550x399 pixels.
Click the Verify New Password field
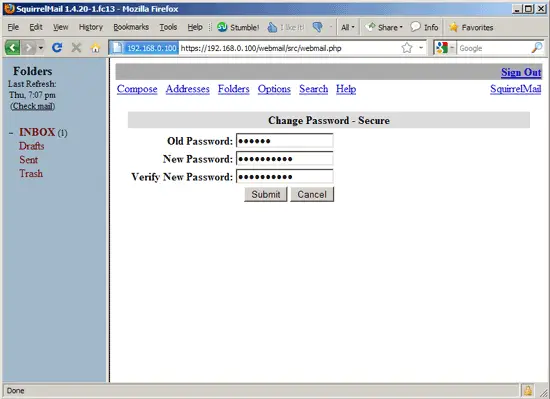click(x=284, y=176)
